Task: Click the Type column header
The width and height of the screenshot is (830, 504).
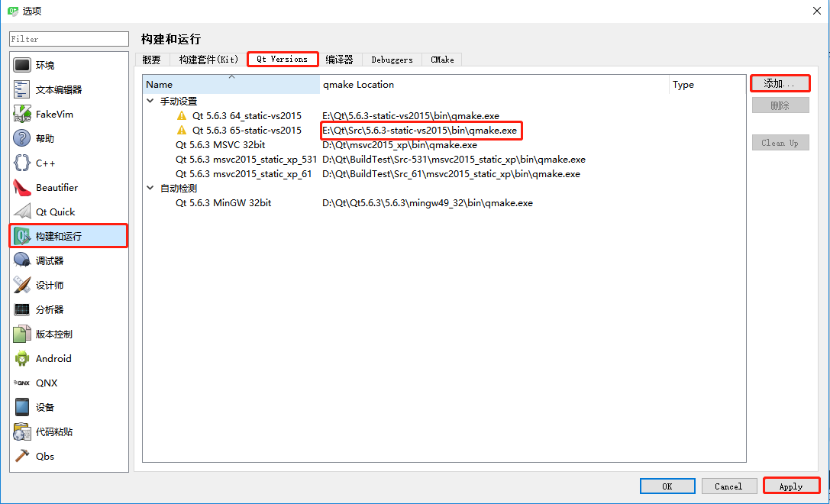Action: [708, 84]
